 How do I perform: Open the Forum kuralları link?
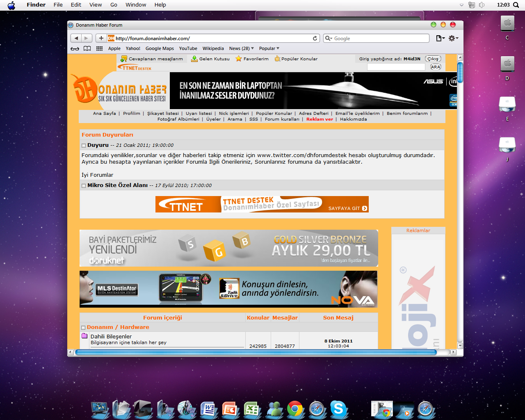(282, 119)
